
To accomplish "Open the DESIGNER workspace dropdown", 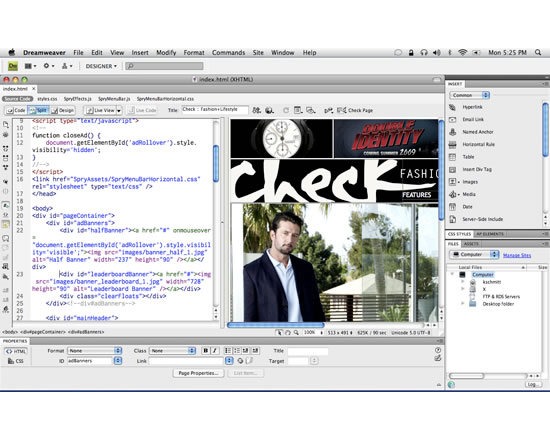I will [101, 66].
